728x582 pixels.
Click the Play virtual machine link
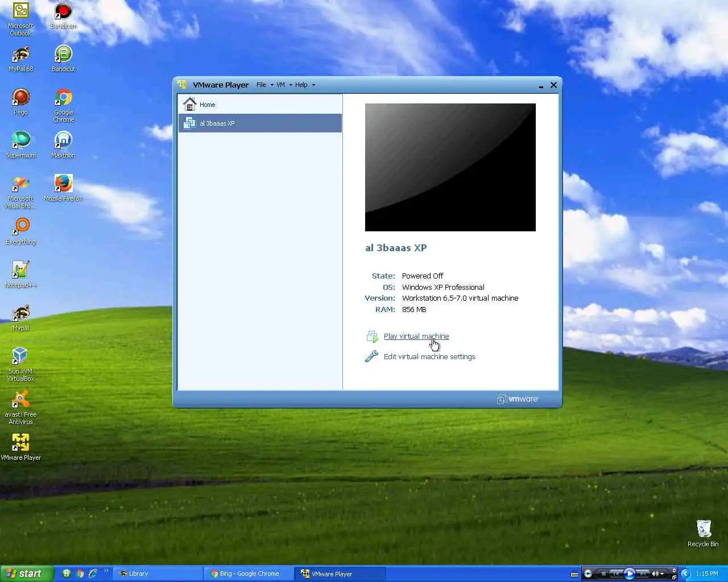[x=416, y=336]
